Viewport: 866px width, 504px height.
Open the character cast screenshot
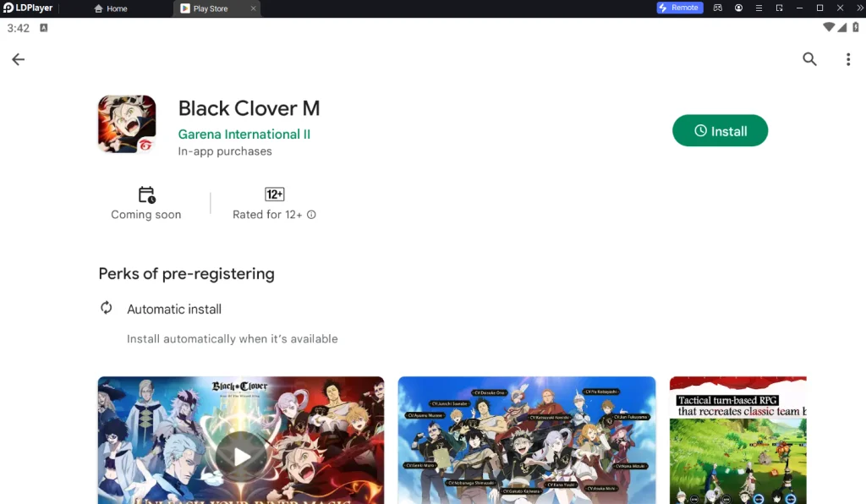527,440
